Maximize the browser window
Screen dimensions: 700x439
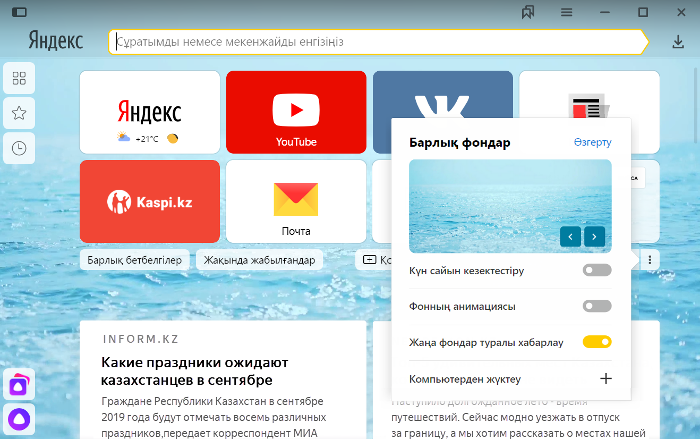(x=643, y=13)
